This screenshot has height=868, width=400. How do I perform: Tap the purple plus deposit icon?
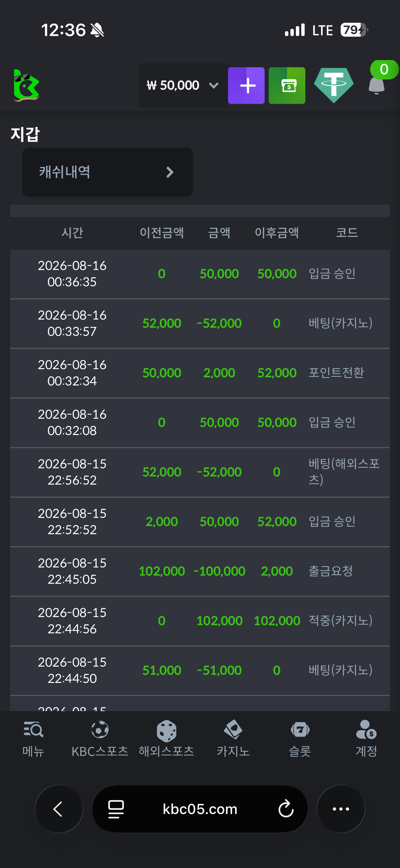[x=246, y=86]
